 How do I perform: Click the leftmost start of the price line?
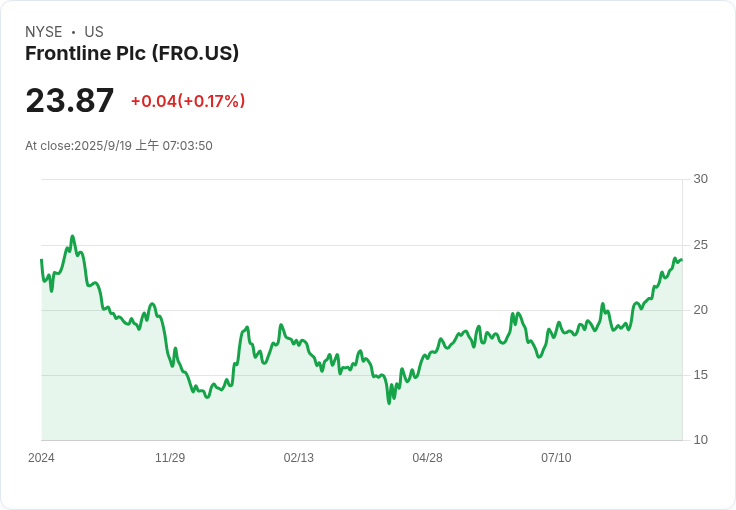[41, 260]
